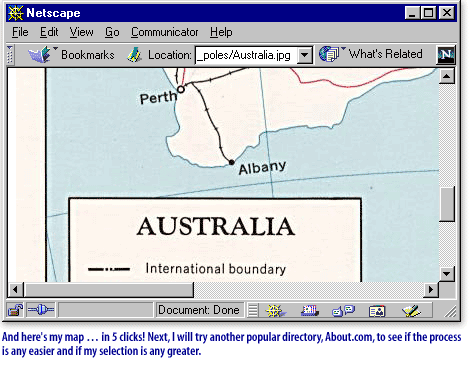470x390 pixels.
Task: Open the Go menu
Action: point(112,32)
